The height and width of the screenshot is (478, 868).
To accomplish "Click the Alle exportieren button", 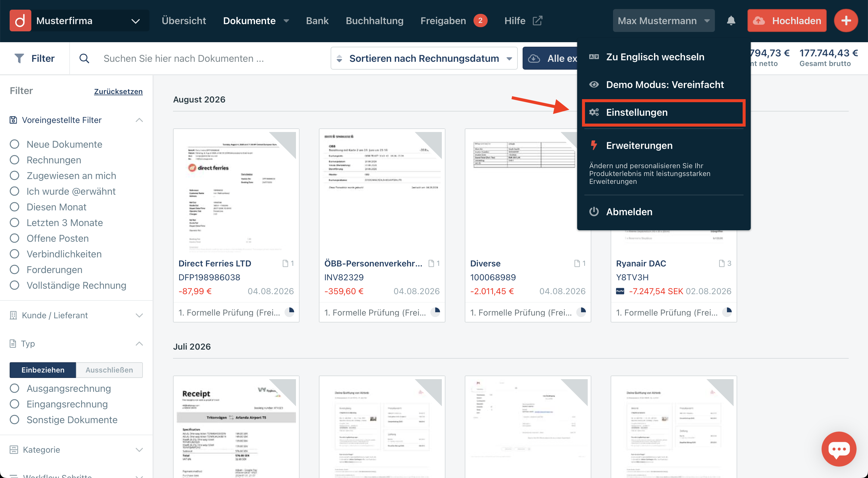I will click(551, 58).
